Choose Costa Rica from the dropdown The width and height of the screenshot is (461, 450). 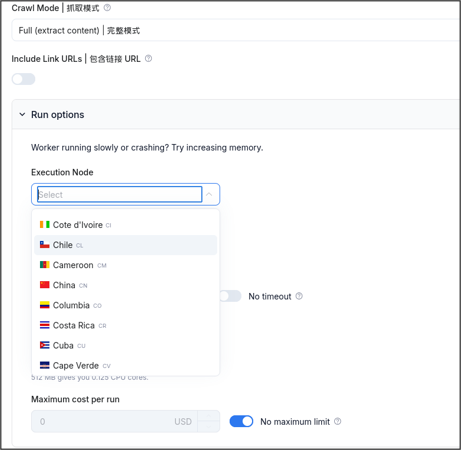[125, 325]
